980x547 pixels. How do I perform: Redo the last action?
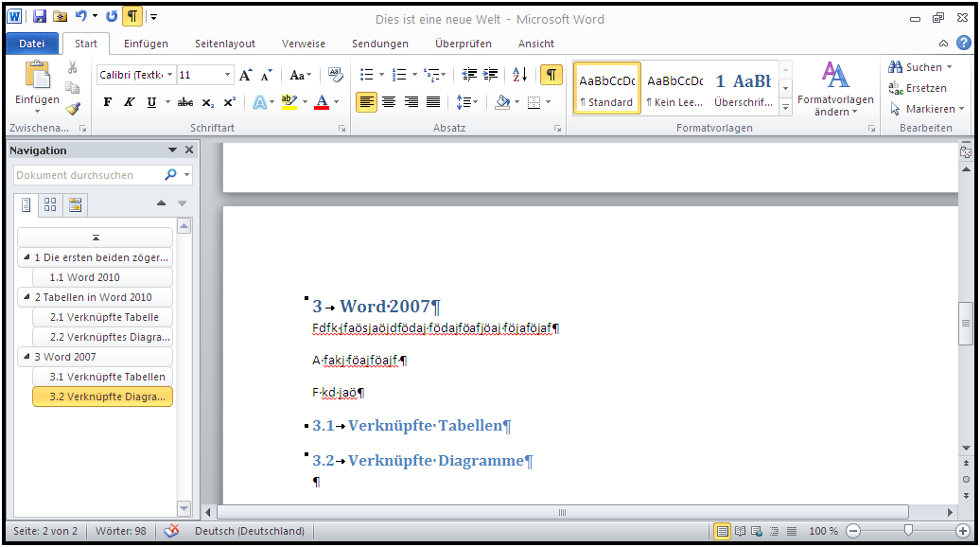tap(112, 16)
